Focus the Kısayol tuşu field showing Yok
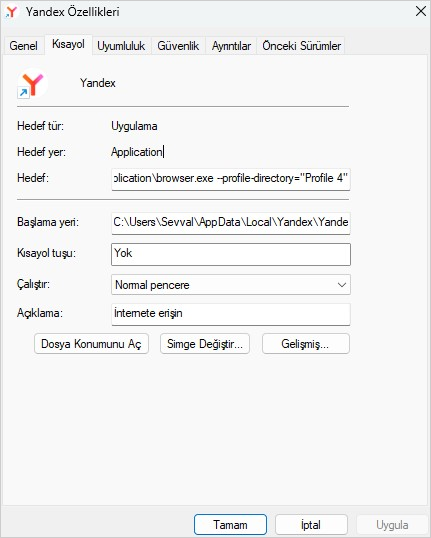 tap(231, 254)
